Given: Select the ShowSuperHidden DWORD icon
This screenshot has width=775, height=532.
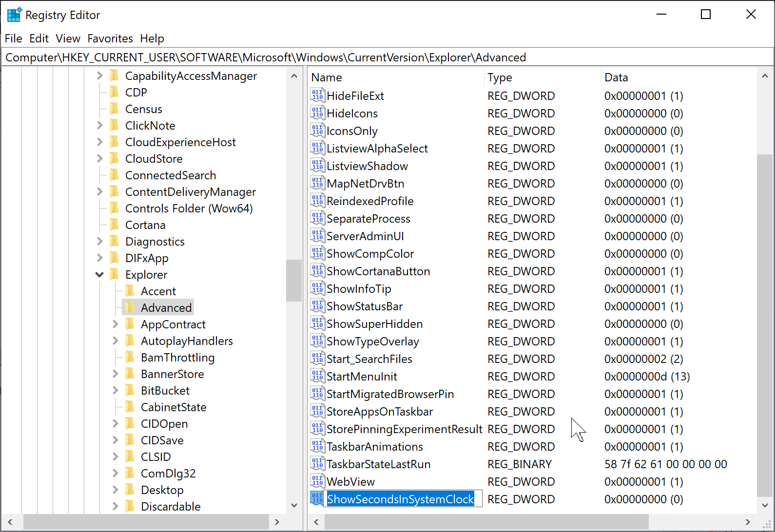Looking at the screenshot, I should (317, 323).
